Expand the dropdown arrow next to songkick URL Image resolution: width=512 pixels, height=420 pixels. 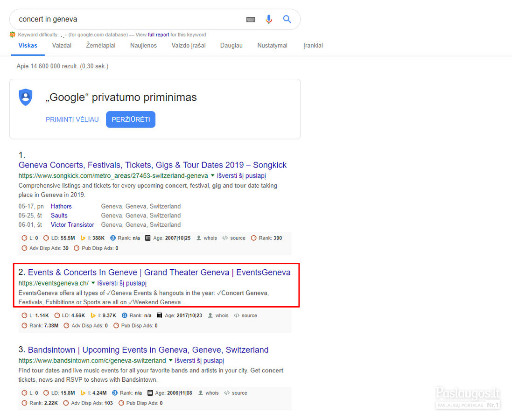pos(212,176)
